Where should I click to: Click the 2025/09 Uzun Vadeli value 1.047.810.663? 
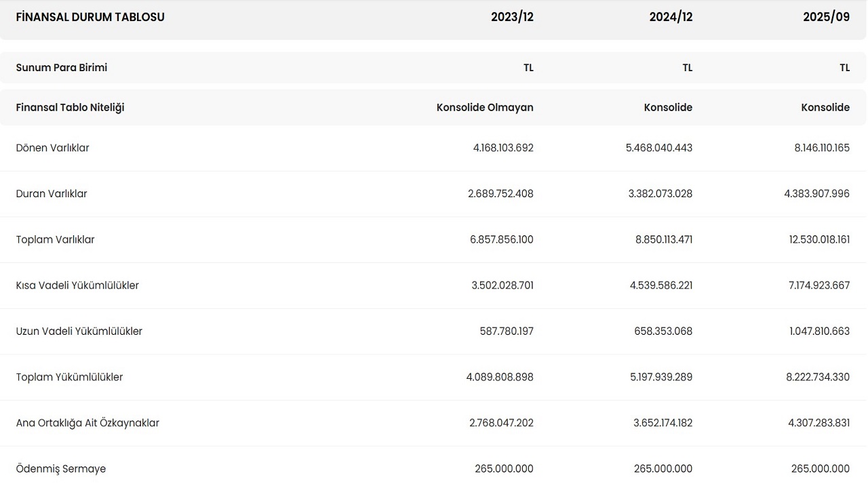(x=819, y=331)
